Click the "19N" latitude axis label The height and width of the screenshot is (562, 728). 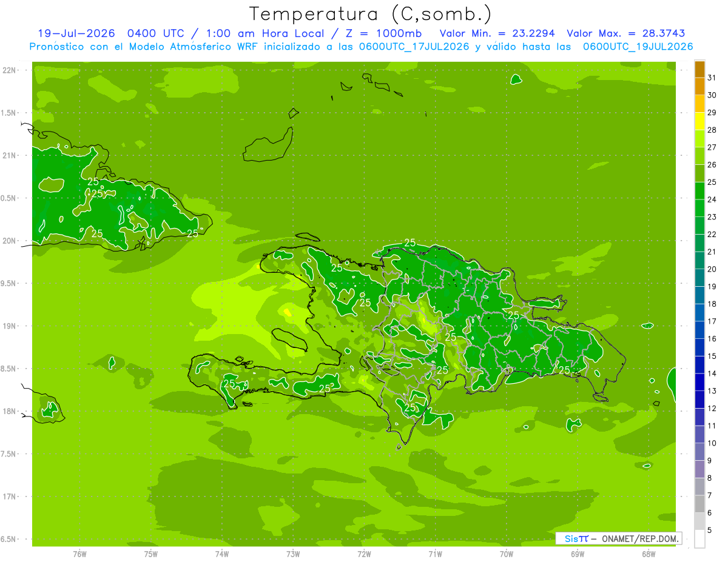pyautogui.click(x=10, y=326)
